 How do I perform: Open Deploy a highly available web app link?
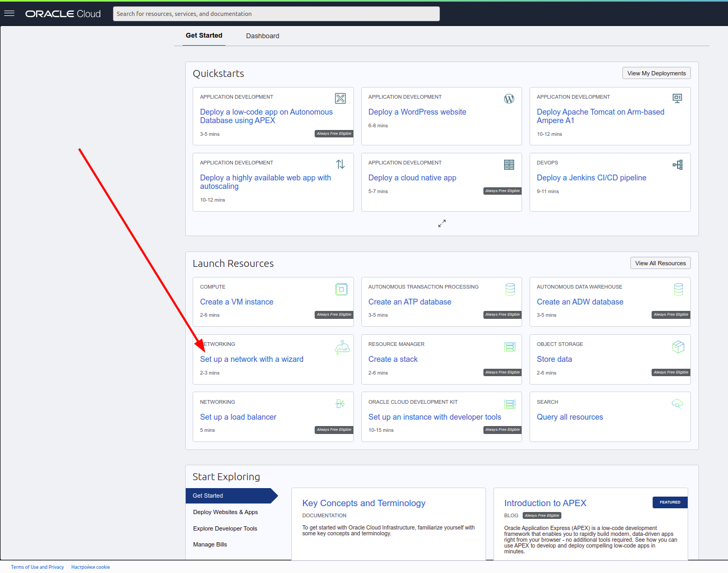click(x=265, y=182)
